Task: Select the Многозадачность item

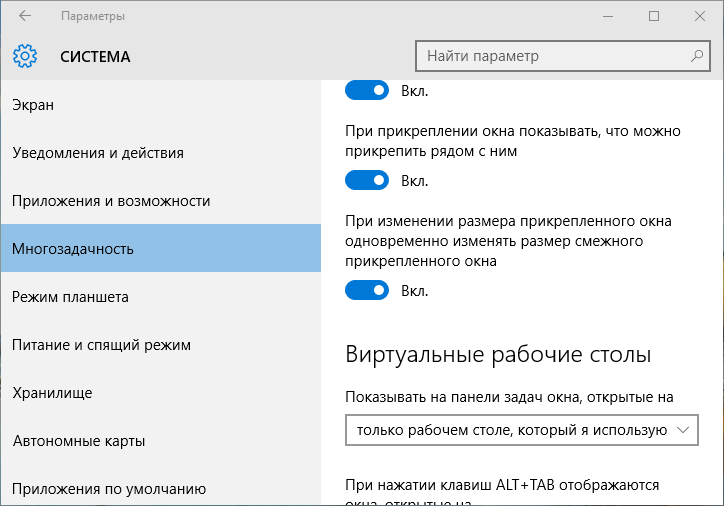Action: click(161, 248)
